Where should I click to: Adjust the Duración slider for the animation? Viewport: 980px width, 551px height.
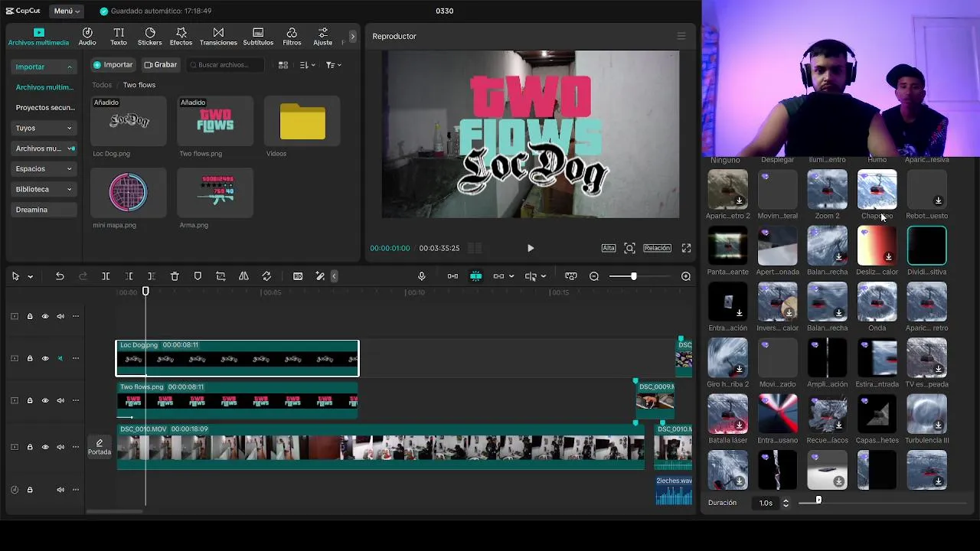pos(818,500)
